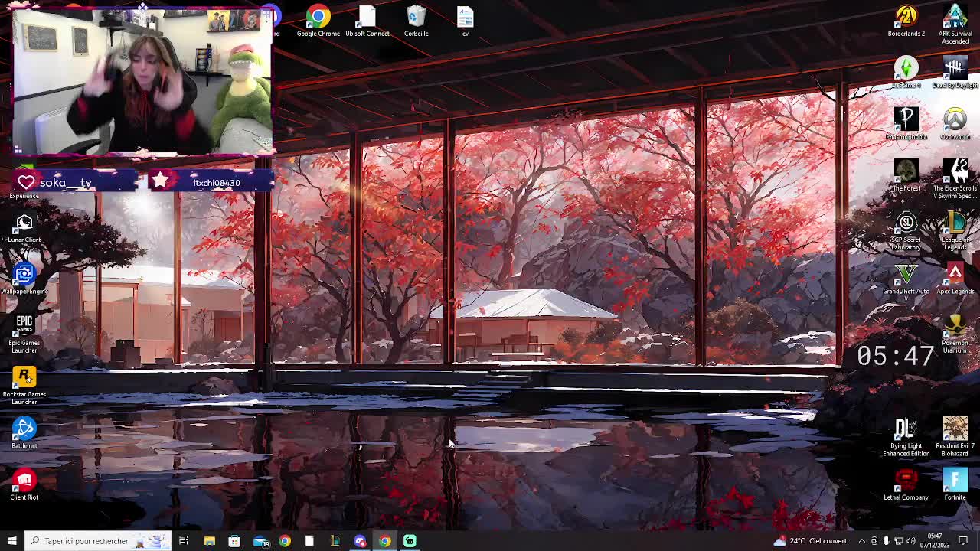Screen dimensions: 980x551
Task: Open Mail app in taskbar
Action: click(260, 541)
